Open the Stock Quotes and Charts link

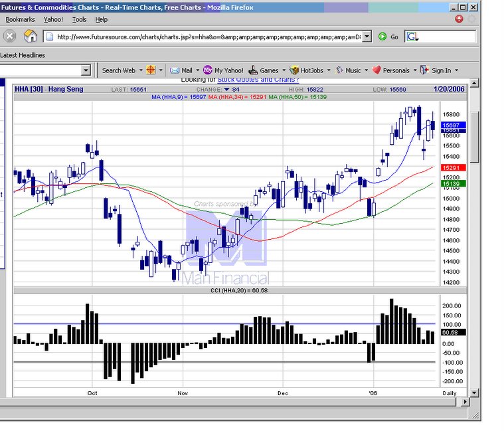point(258,80)
